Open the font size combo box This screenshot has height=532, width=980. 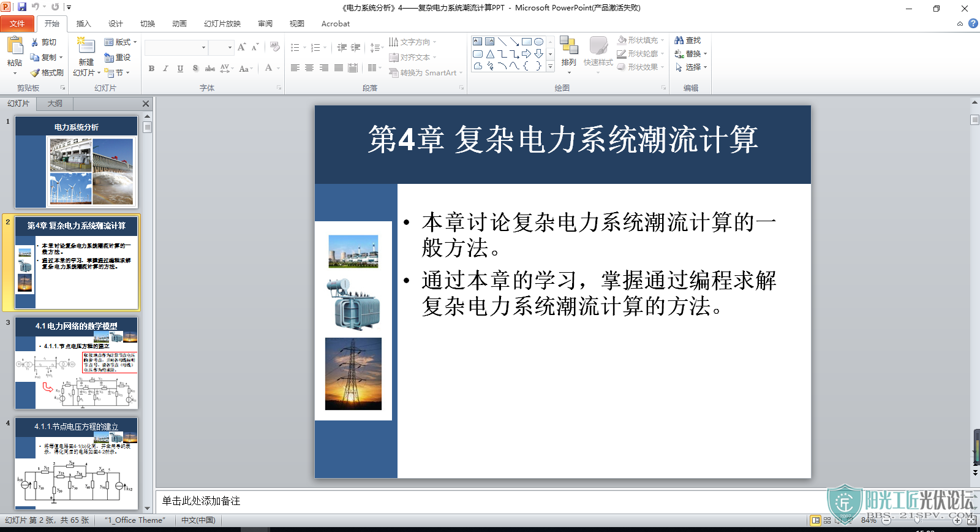[x=221, y=47]
